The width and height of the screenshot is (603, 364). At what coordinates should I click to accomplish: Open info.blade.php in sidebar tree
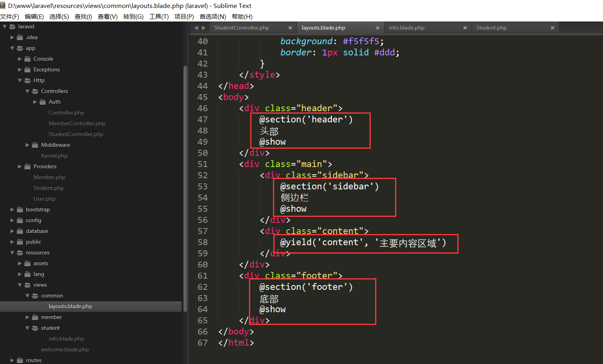point(66,338)
